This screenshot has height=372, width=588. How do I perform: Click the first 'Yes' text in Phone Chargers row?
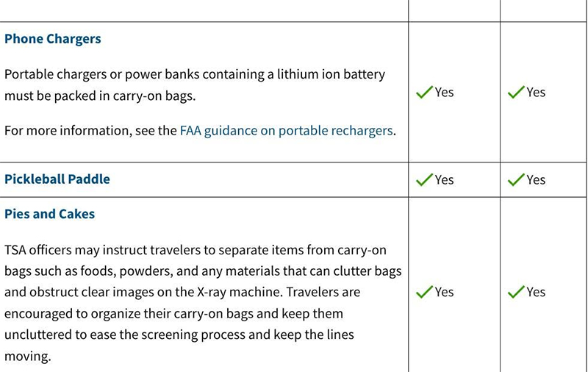pos(445,92)
